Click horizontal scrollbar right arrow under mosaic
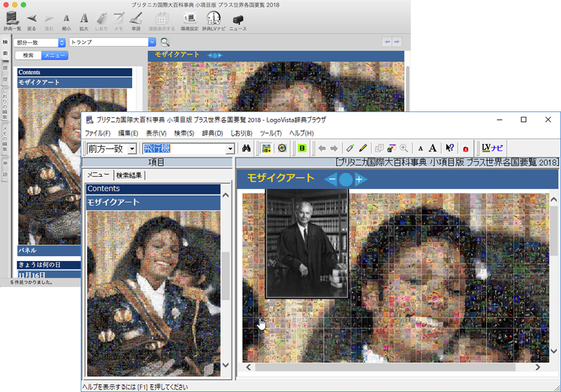Screen dimensions: 561x392 pos(537,367)
